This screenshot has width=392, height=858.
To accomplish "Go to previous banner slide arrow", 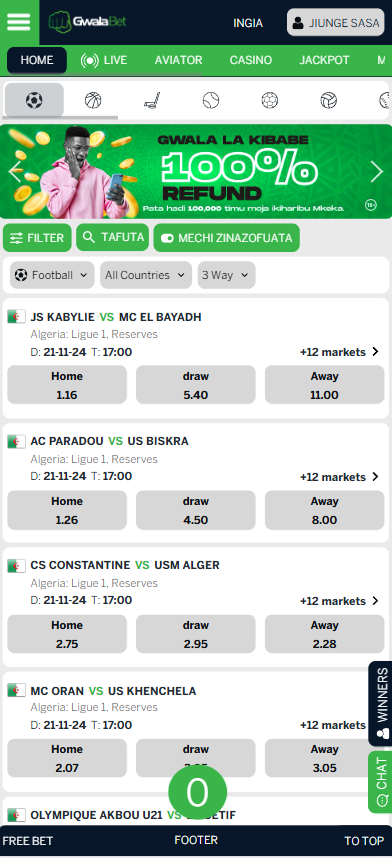I will 15,172.
